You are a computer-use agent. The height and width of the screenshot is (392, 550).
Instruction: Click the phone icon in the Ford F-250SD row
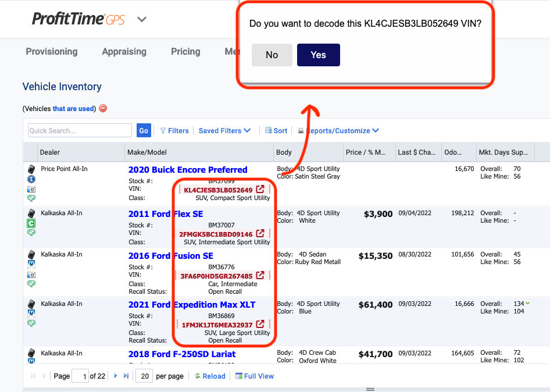pyautogui.click(x=31, y=353)
